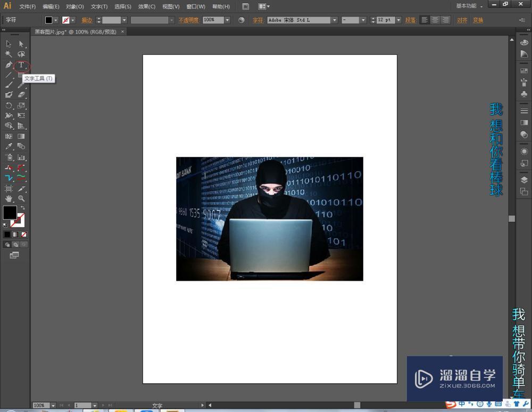This screenshot has width=532, height=412.
Task: Open opacity 100% dropdown
Action: pyautogui.click(x=227, y=20)
